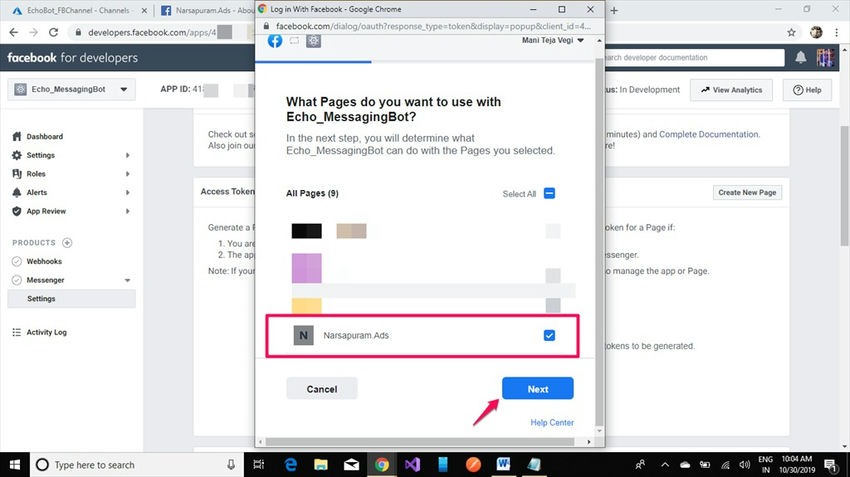
Task: Open the profile picture in developer header
Action: [x=825, y=57]
